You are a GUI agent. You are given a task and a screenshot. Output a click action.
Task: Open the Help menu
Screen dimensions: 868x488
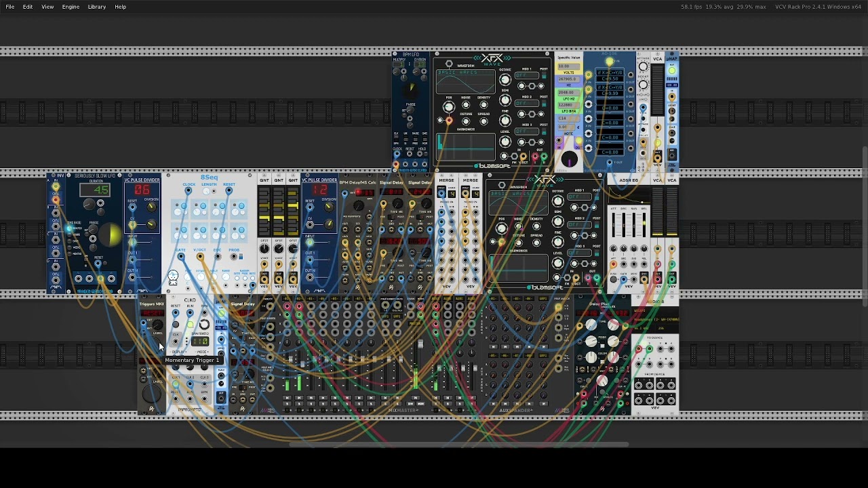click(120, 7)
